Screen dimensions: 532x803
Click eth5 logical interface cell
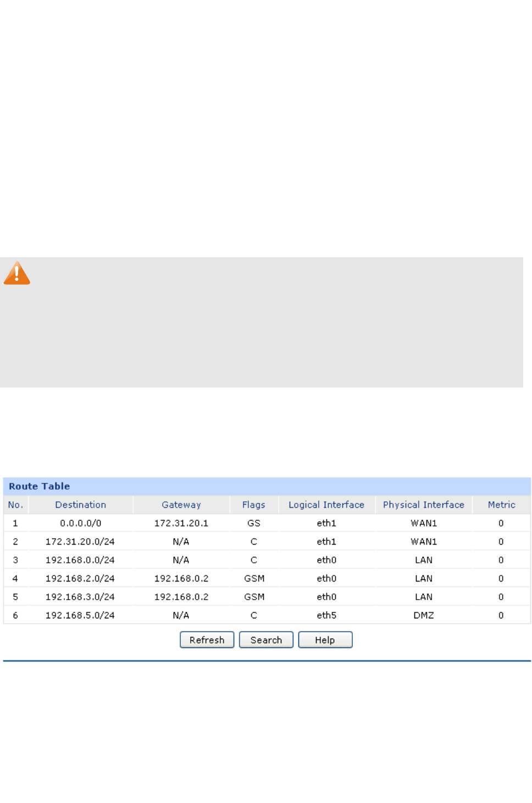click(x=326, y=615)
